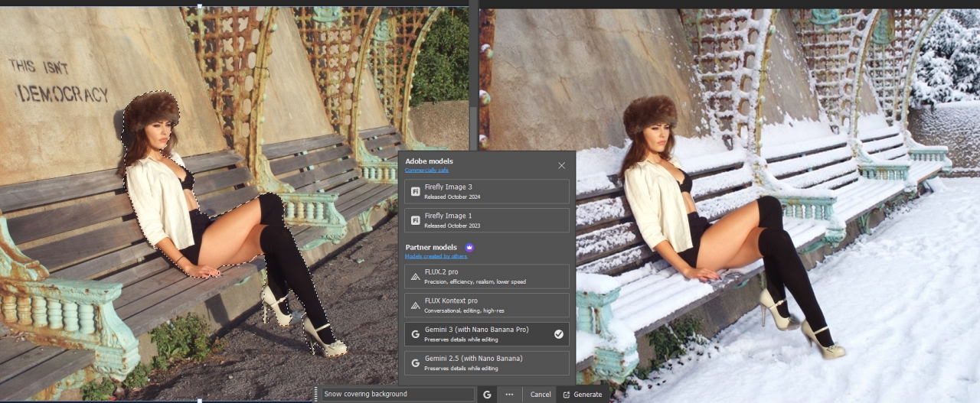Select the FLUX.2 pro partner model

click(x=486, y=277)
